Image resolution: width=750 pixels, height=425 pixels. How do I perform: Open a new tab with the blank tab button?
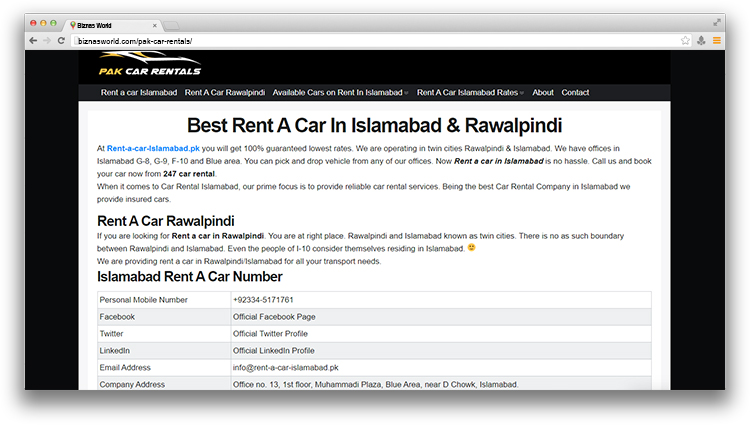171,25
